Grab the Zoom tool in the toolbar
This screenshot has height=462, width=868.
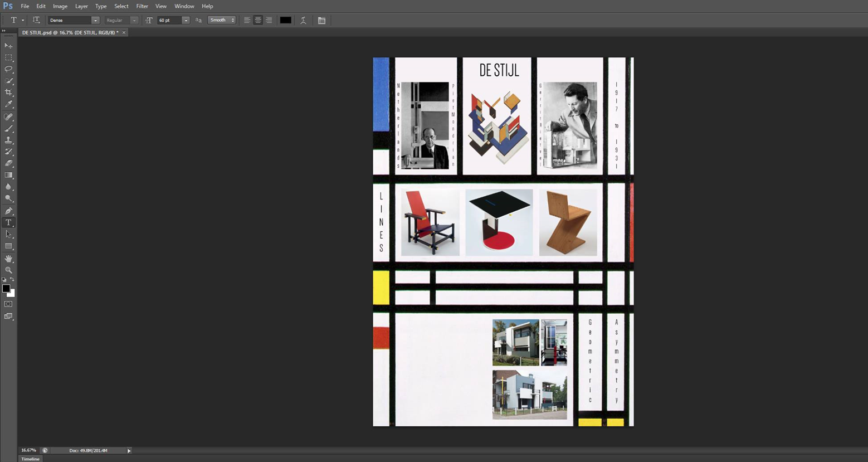8,270
